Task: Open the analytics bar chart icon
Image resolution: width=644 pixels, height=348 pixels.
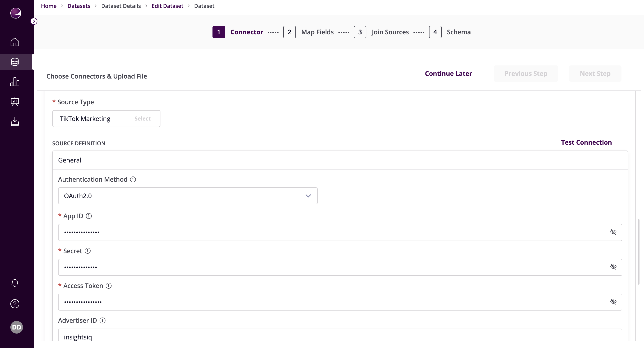Action: tap(15, 82)
